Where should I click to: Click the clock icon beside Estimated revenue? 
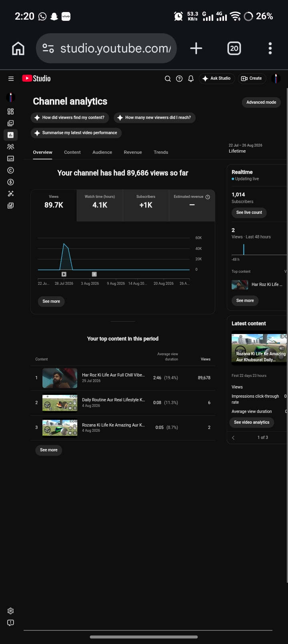[x=208, y=197]
